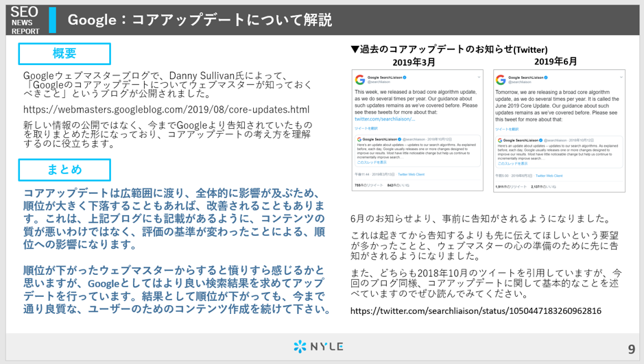Open the twitter.com/searchliaison status link

[x=475, y=311]
